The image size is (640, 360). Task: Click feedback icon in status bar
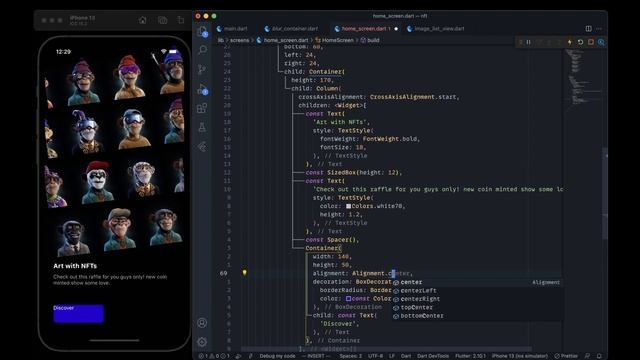click(x=587, y=356)
